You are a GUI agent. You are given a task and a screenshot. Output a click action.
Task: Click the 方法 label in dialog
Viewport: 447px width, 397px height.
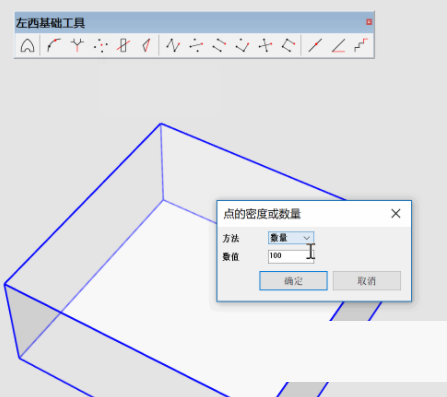[231, 238]
